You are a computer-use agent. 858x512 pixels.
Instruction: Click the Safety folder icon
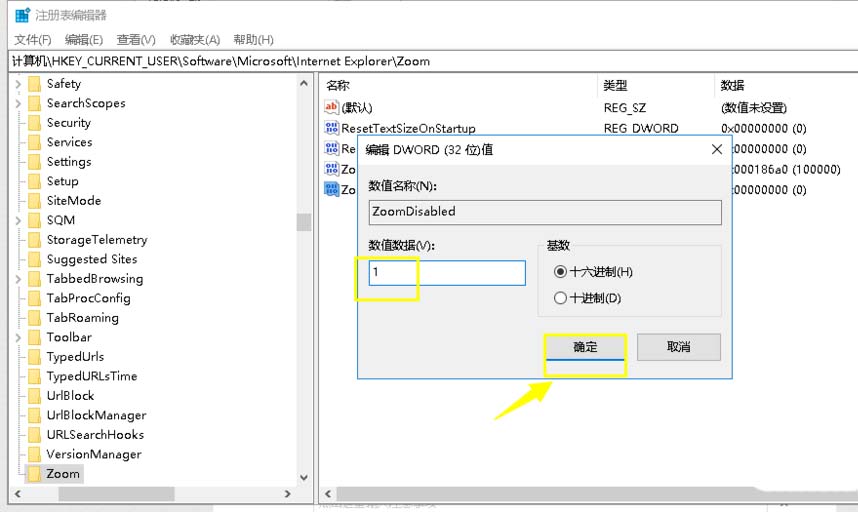pos(34,84)
